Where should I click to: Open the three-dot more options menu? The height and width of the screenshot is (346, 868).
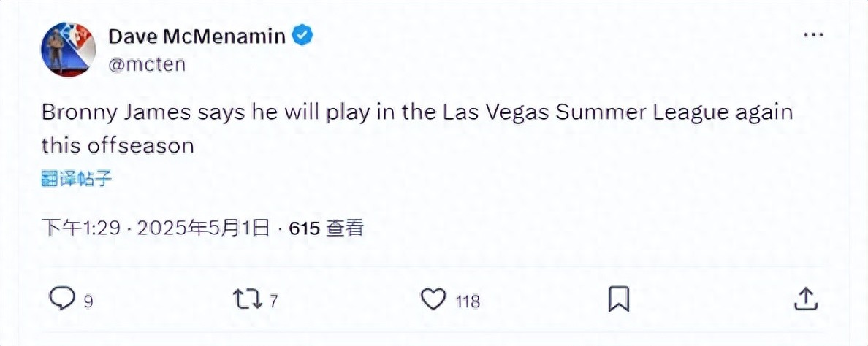pyautogui.click(x=815, y=34)
